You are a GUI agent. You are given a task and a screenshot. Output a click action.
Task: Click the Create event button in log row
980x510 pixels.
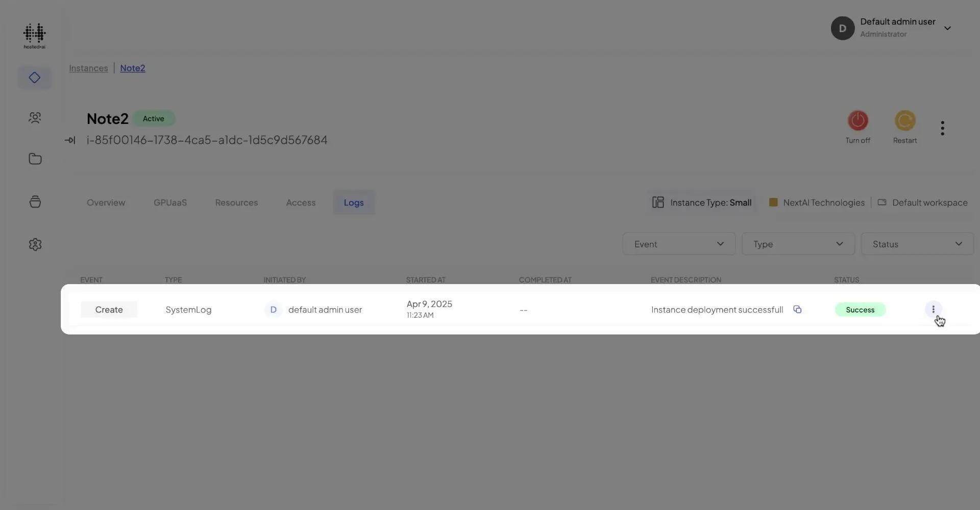pos(109,310)
